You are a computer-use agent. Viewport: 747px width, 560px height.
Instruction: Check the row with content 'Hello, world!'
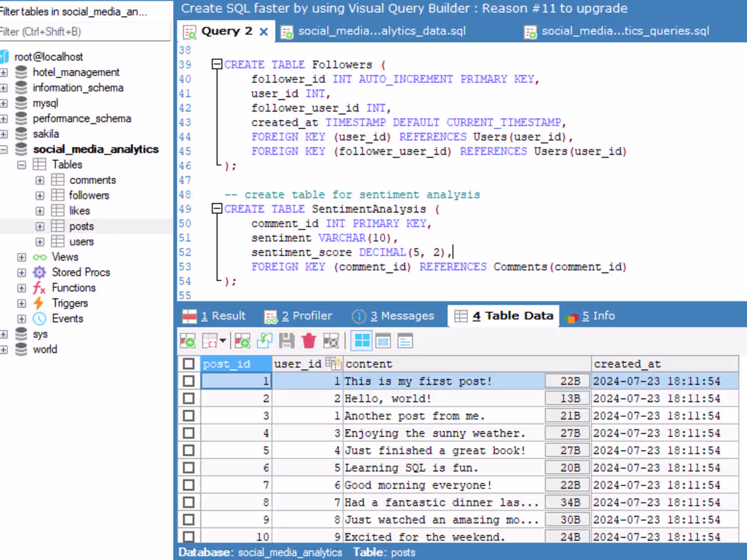(x=188, y=398)
